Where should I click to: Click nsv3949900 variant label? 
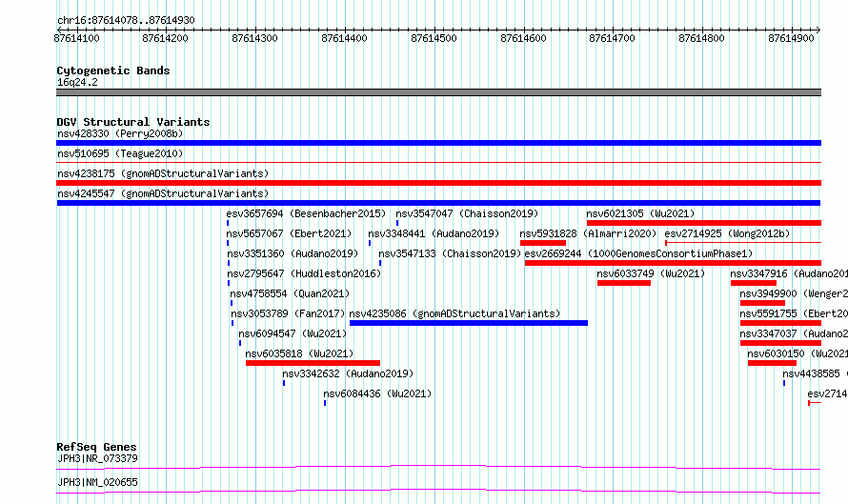pos(794,293)
